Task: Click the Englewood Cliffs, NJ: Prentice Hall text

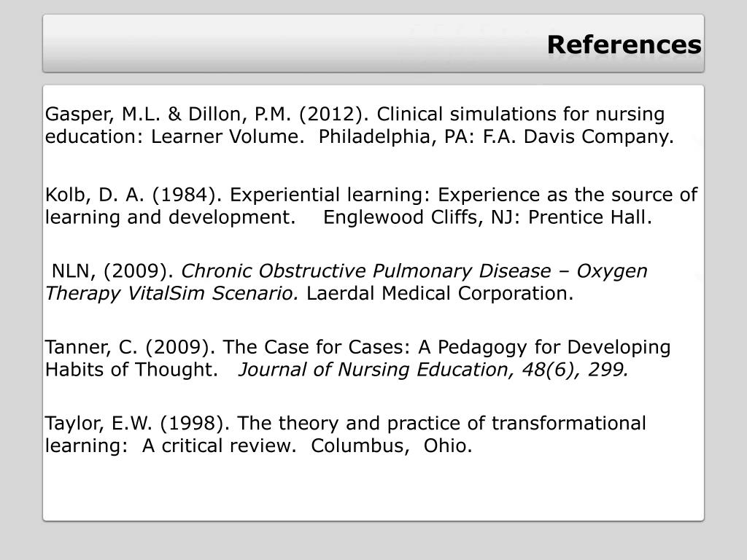Action: coord(488,217)
